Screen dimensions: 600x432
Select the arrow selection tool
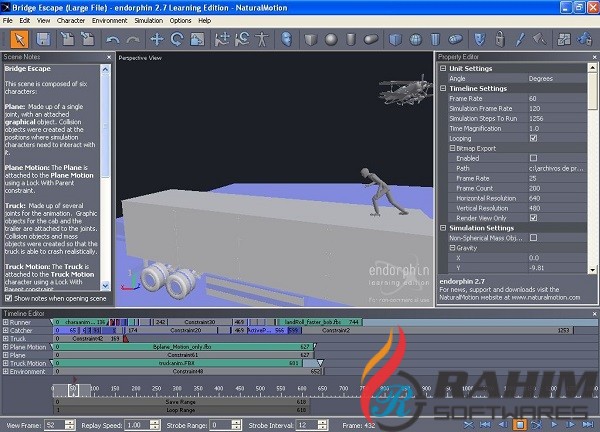pyautogui.click(x=19, y=39)
